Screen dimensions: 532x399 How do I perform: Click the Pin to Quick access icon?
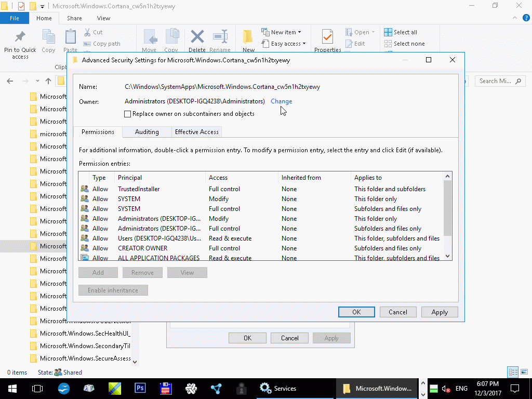click(x=20, y=37)
